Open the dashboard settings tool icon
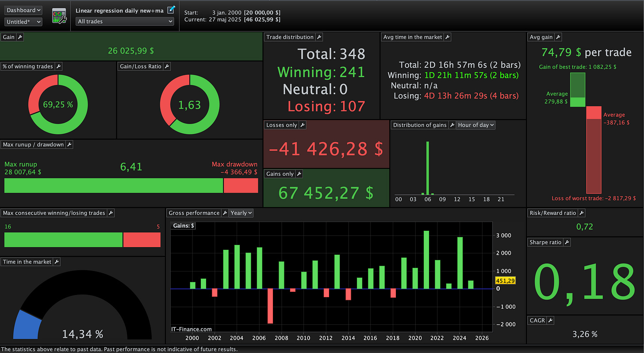644x353 pixels. tap(59, 16)
